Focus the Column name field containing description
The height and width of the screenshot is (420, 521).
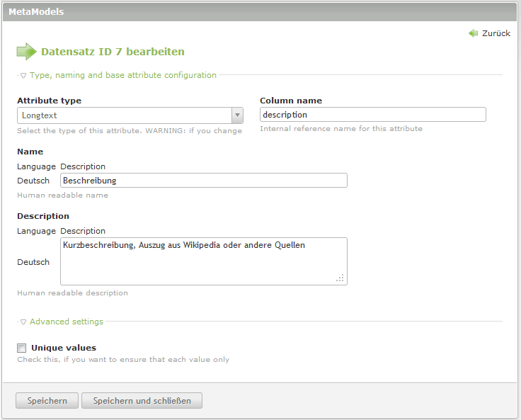pos(372,115)
